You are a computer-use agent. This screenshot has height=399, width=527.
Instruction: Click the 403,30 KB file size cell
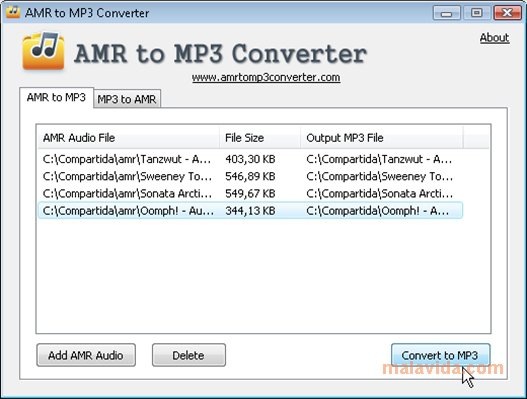[250, 159]
